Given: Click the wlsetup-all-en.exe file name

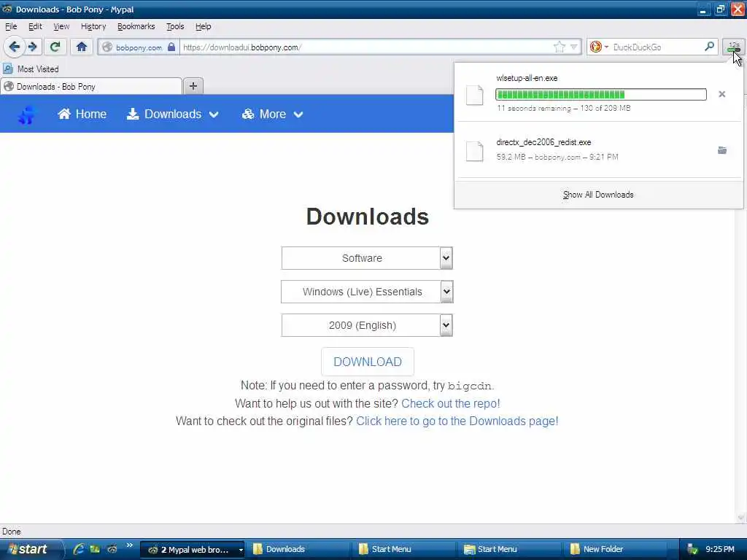Looking at the screenshot, I should [527, 78].
